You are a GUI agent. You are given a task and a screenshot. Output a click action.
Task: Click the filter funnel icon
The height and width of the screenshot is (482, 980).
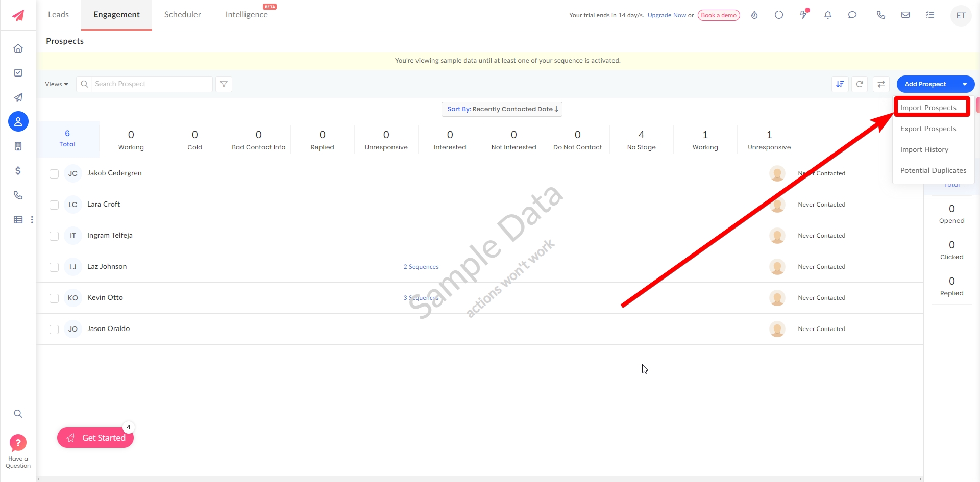[x=224, y=84]
